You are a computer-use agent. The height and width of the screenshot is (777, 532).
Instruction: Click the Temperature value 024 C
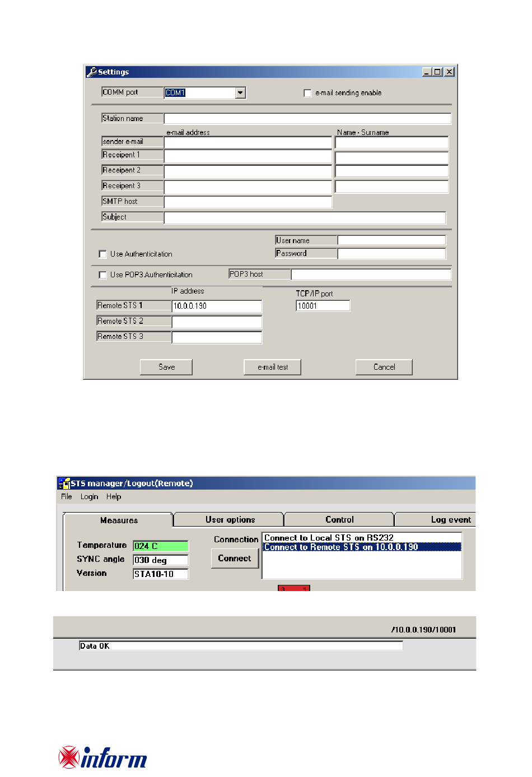tap(161, 546)
